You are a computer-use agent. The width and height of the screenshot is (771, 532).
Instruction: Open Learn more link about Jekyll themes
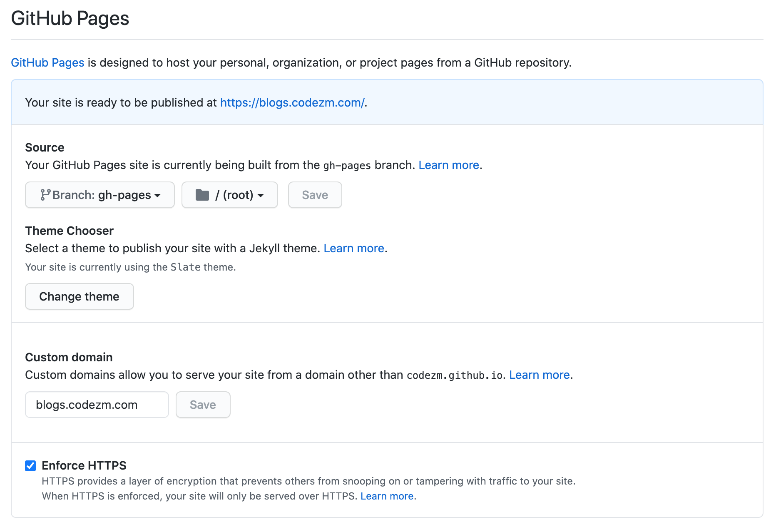(354, 249)
